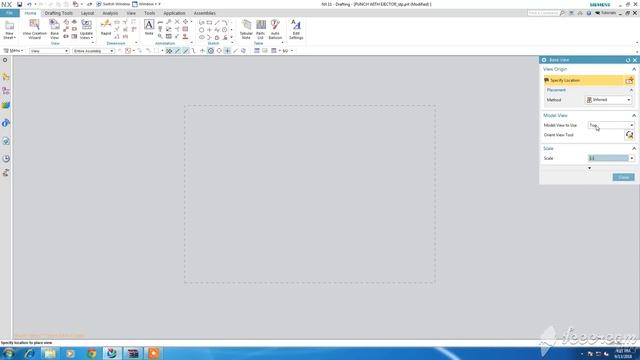
Task: Open the Model View to Use dropdown
Action: click(611, 125)
